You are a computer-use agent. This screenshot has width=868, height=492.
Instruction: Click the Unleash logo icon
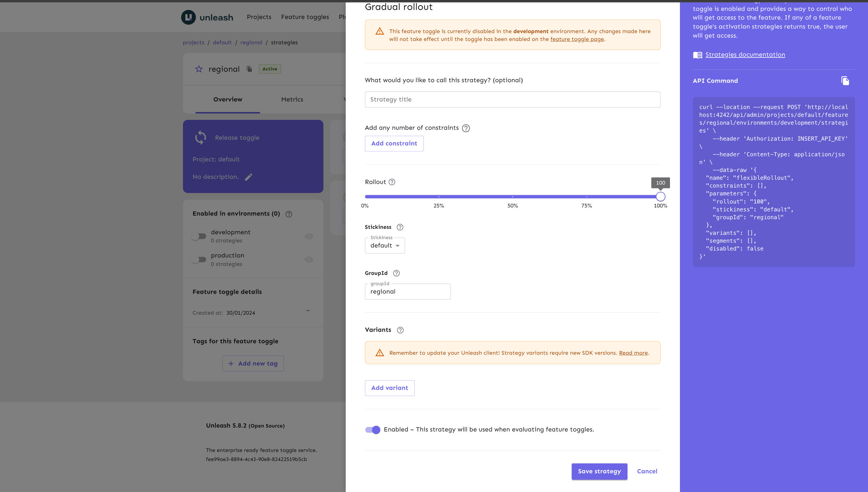(188, 17)
